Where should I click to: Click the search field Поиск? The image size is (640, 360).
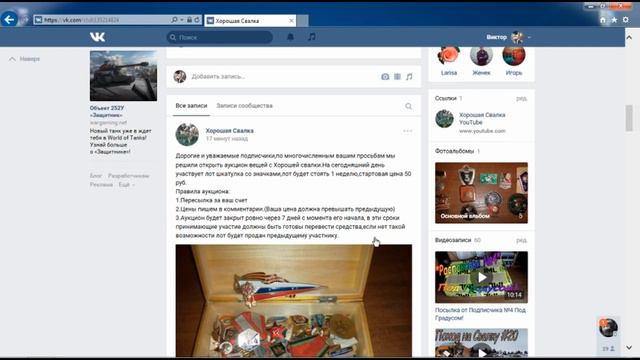point(220,37)
